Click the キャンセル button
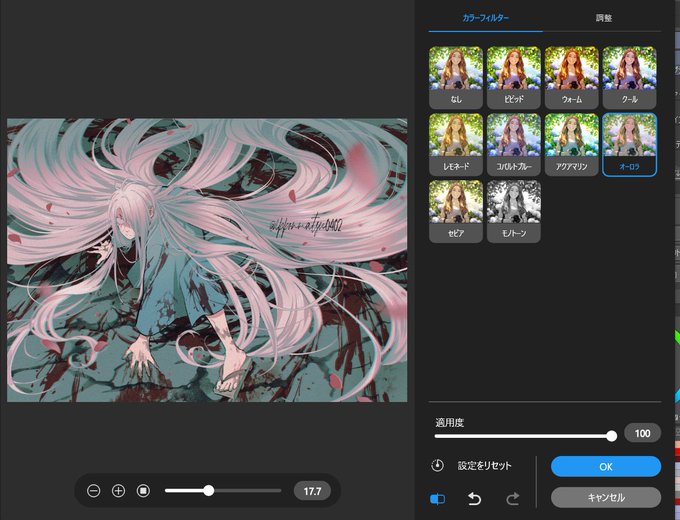680x520 pixels. click(x=606, y=497)
